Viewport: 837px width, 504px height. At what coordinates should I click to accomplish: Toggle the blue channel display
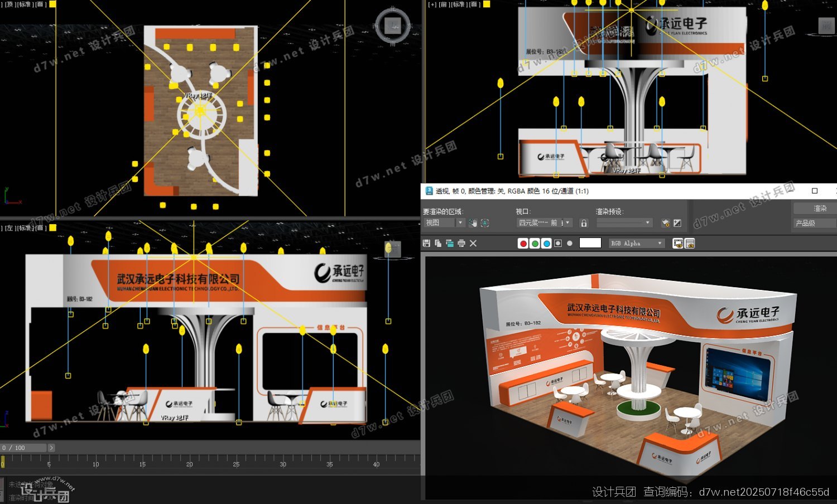click(x=546, y=243)
